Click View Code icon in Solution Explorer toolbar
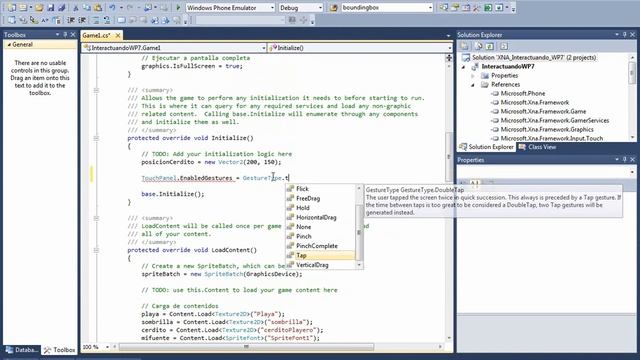 [x=504, y=46]
